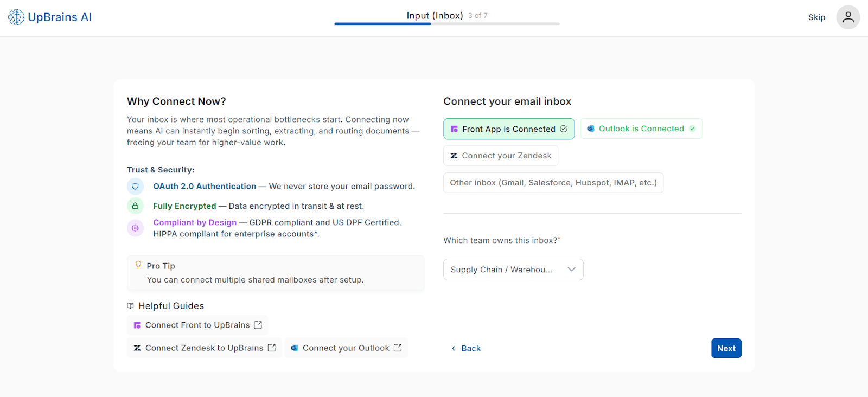Click the Input (Inbox) step title

tap(435, 15)
